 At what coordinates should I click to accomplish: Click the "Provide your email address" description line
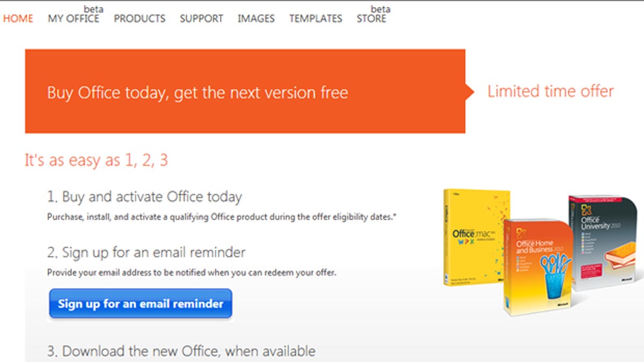click(192, 272)
